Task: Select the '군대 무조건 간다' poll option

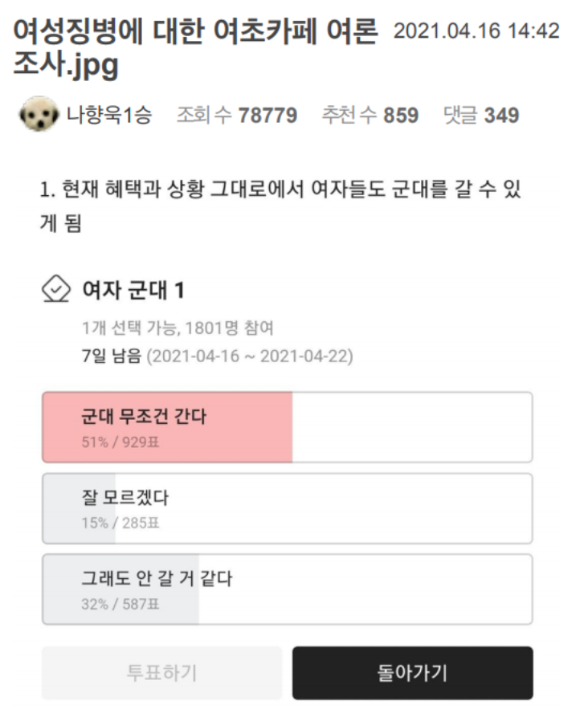Action: 287,426
